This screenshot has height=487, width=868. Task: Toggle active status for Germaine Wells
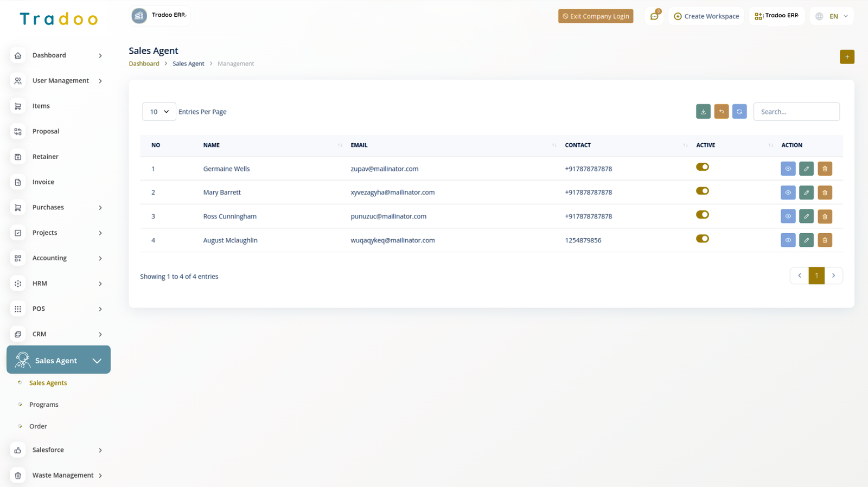(703, 167)
